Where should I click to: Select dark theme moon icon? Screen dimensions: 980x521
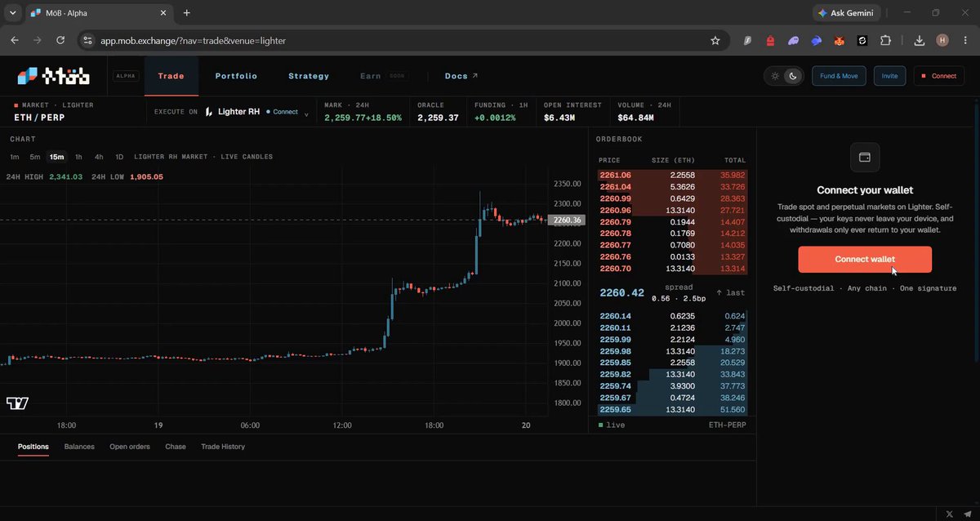792,76
